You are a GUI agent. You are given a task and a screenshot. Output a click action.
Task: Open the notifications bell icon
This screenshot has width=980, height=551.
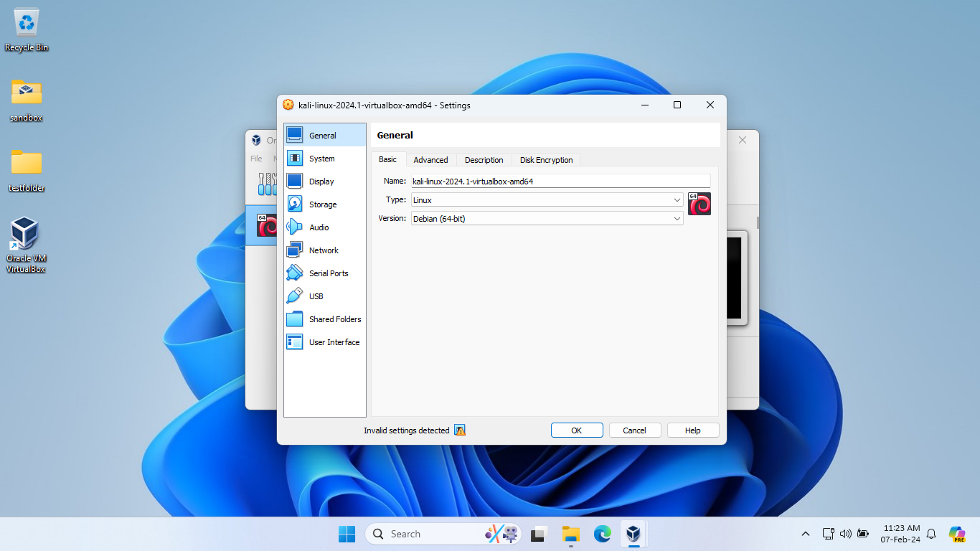(x=931, y=534)
